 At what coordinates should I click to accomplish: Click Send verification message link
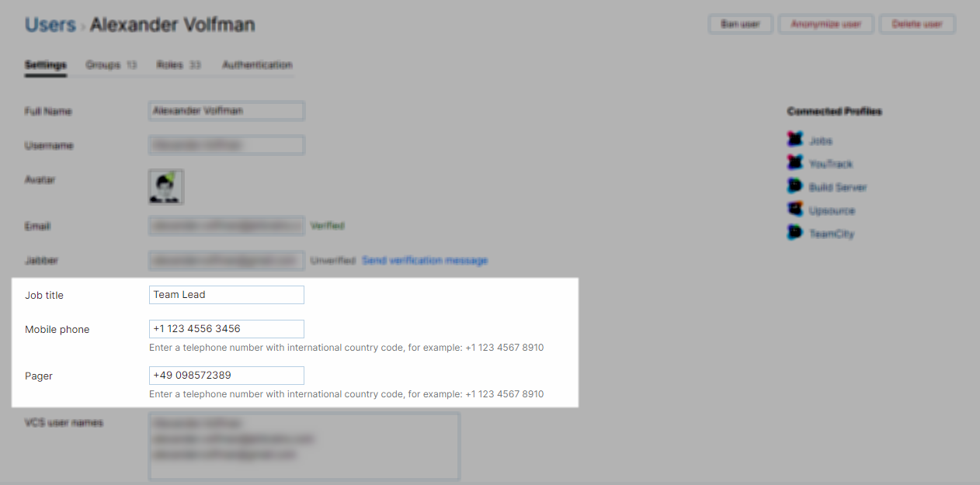425,261
